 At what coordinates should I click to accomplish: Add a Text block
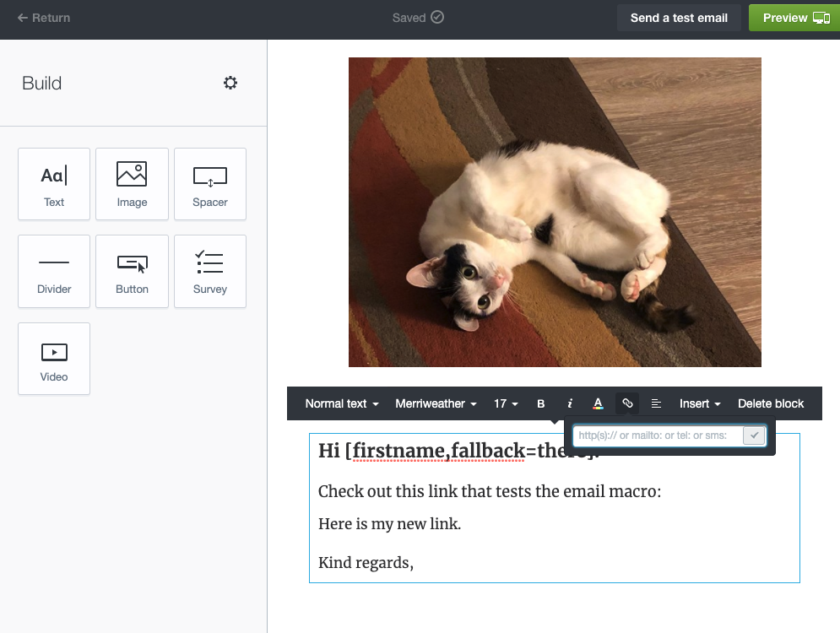pyautogui.click(x=54, y=184)
